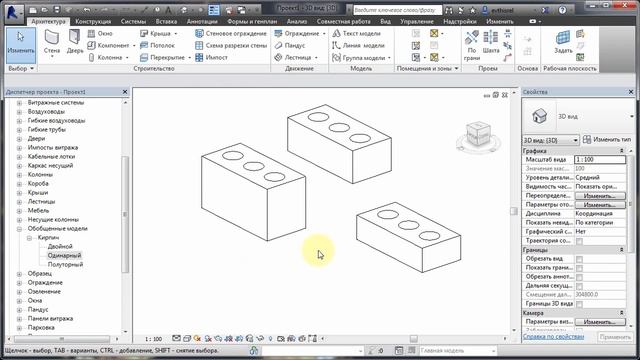Click the Save icon in quick access toolbar
Screen dimensions: 640x360
click(57, 10)
